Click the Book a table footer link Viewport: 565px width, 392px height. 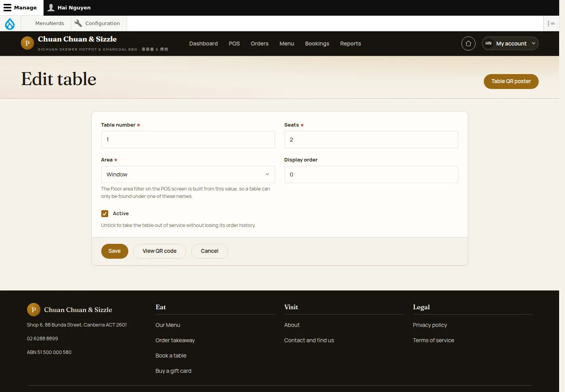[x=171, y=356]
